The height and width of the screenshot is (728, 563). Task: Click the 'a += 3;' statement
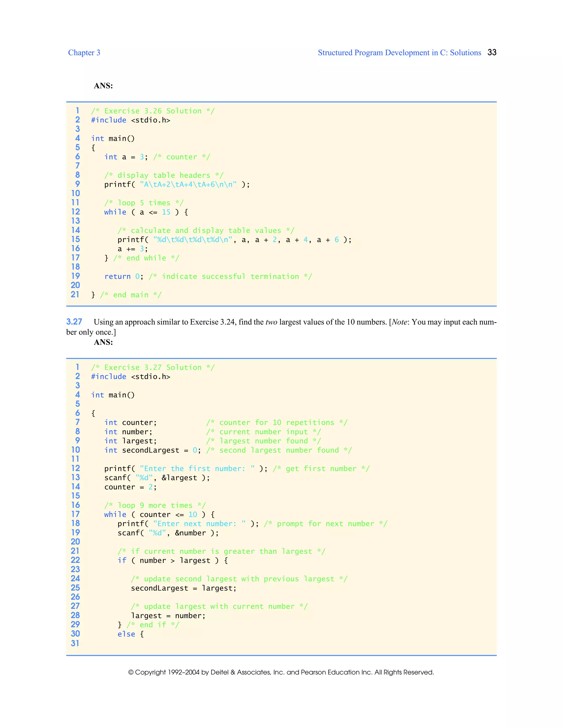click(x=133, y=249)
